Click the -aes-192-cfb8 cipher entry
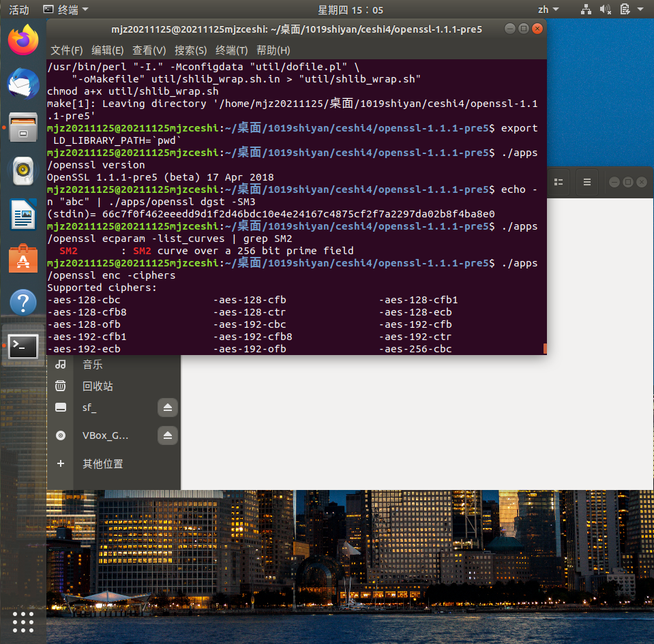The height and width of the screenshot is (644, 654). (253, 337)
